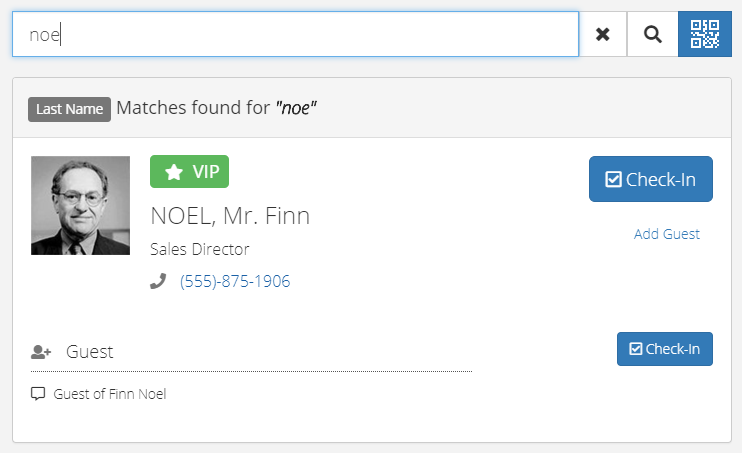
Task: Click the guest person-plus icon
Action: tap(41, 352)
